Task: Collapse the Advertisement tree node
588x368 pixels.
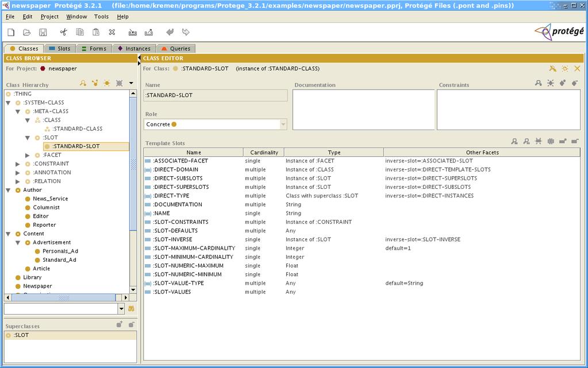Action: (18, 243)
